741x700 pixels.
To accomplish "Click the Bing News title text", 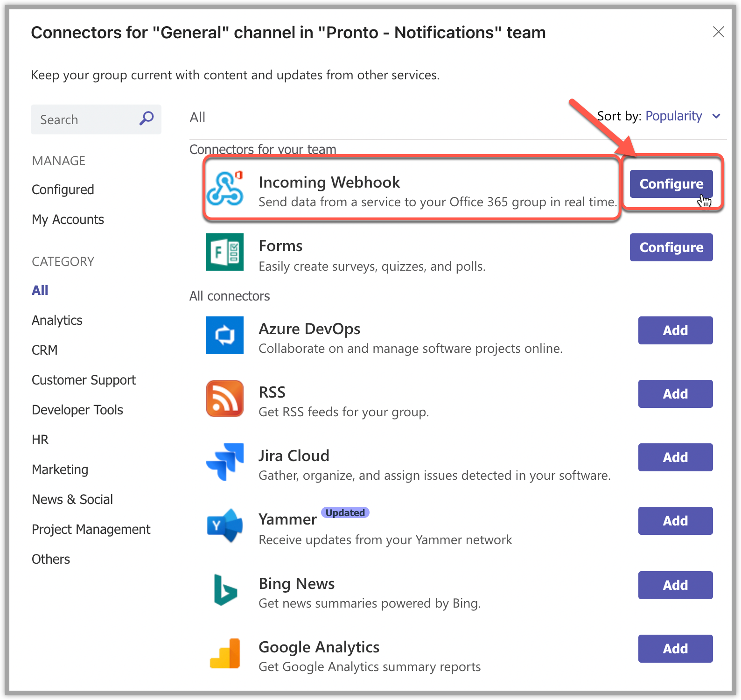I will pyautogui.click(x=297, y=583).
